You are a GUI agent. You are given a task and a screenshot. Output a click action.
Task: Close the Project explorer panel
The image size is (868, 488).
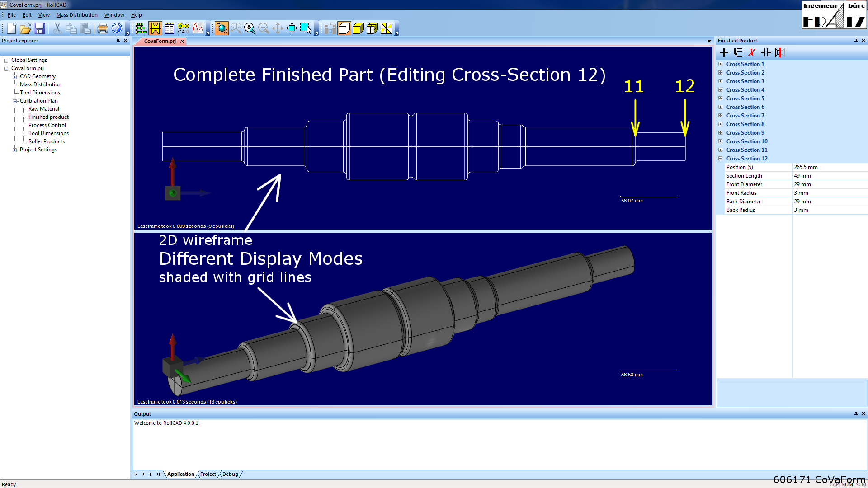coord(126,41)
